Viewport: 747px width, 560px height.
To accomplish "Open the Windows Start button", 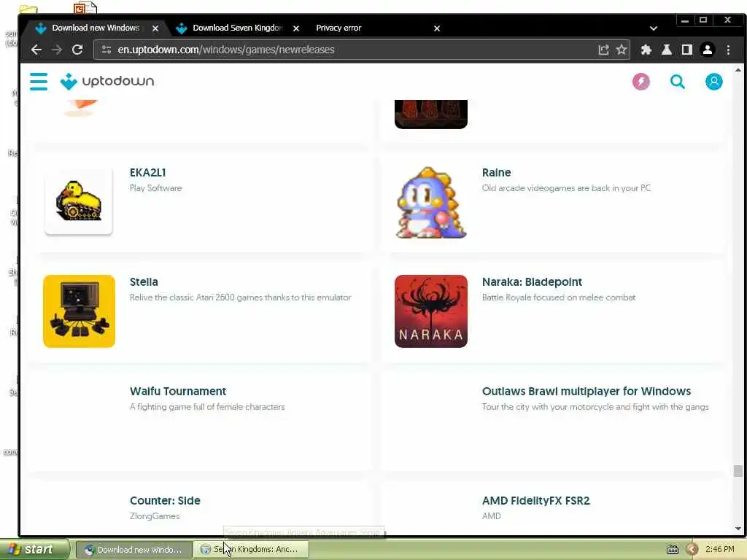I will point(34,550).
